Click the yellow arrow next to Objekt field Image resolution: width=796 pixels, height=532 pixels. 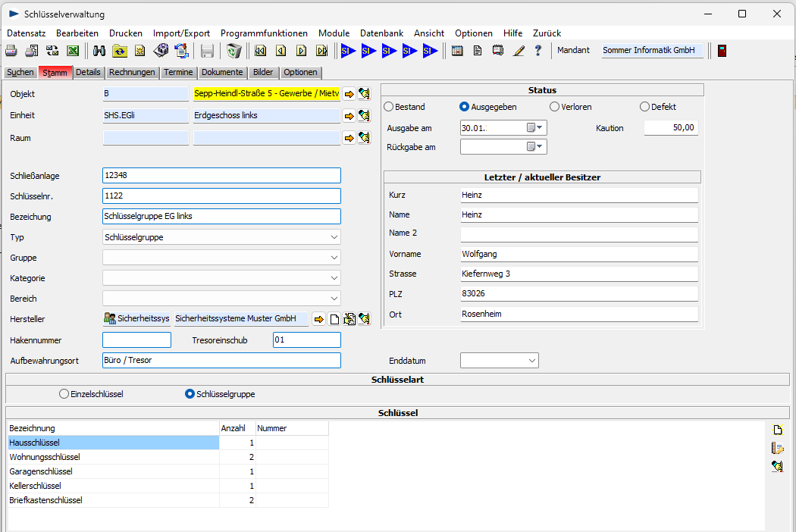pos(349,94)
